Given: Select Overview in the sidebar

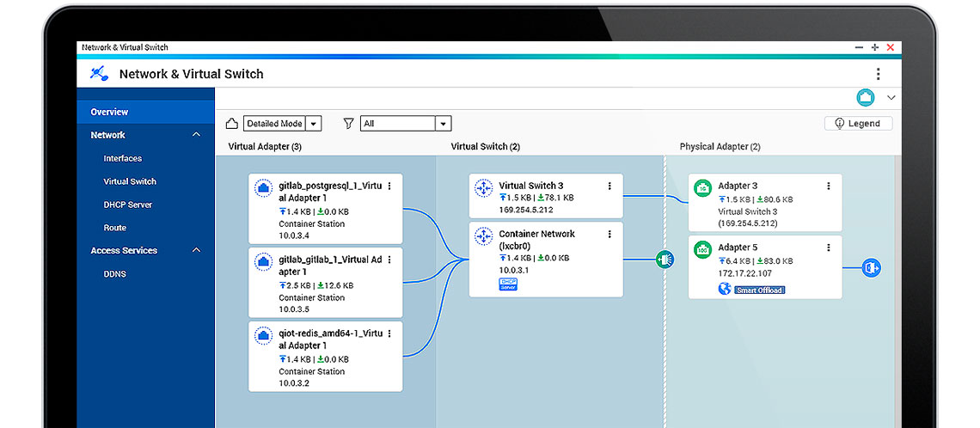Looking at the screenshot, I should pyautogui.click(x=109, y=112).
